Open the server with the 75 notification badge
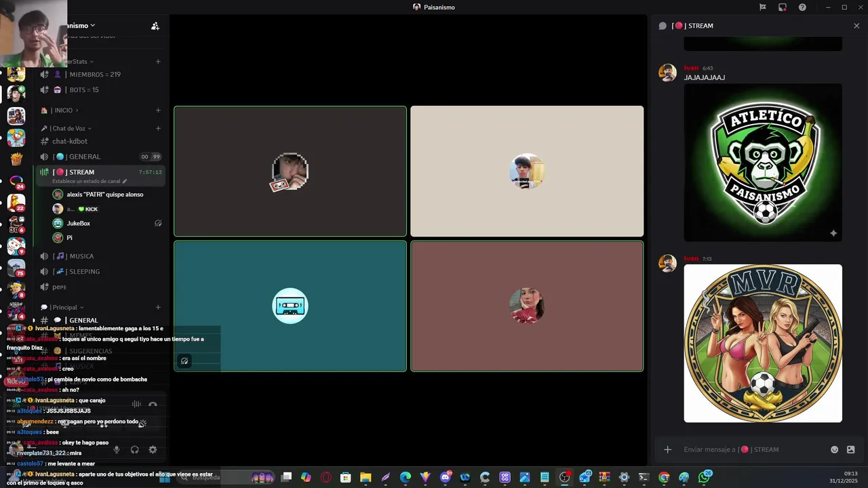Viewport: 868px width, 488px height. (16, 268)
